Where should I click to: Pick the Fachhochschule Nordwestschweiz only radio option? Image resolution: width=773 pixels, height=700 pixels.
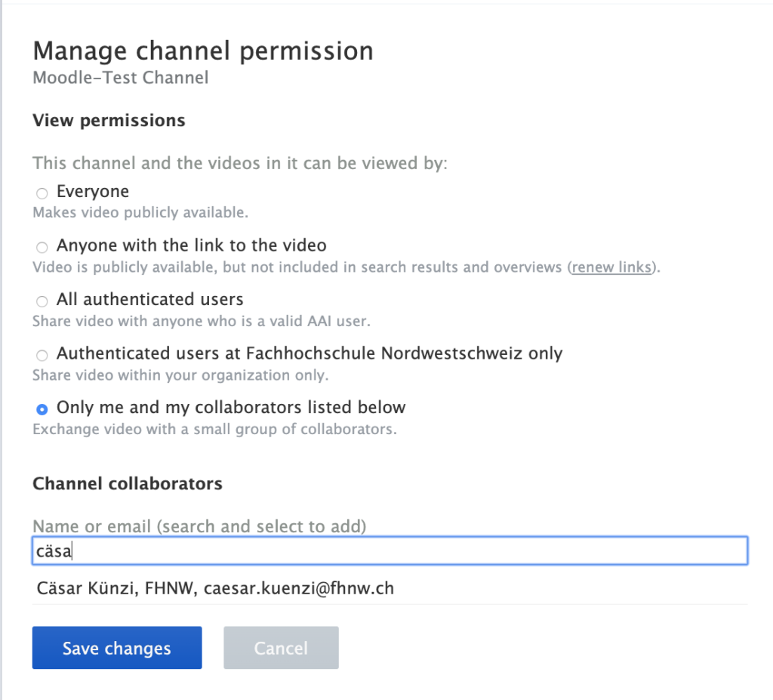(42, 355)
